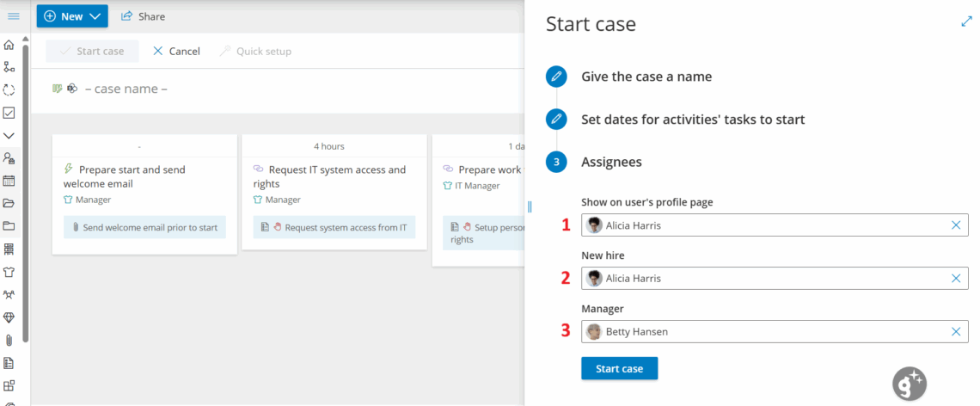This screenshot has width=980, height=406.
Task: Click the case name title field
Action: [x=126, y=89]
